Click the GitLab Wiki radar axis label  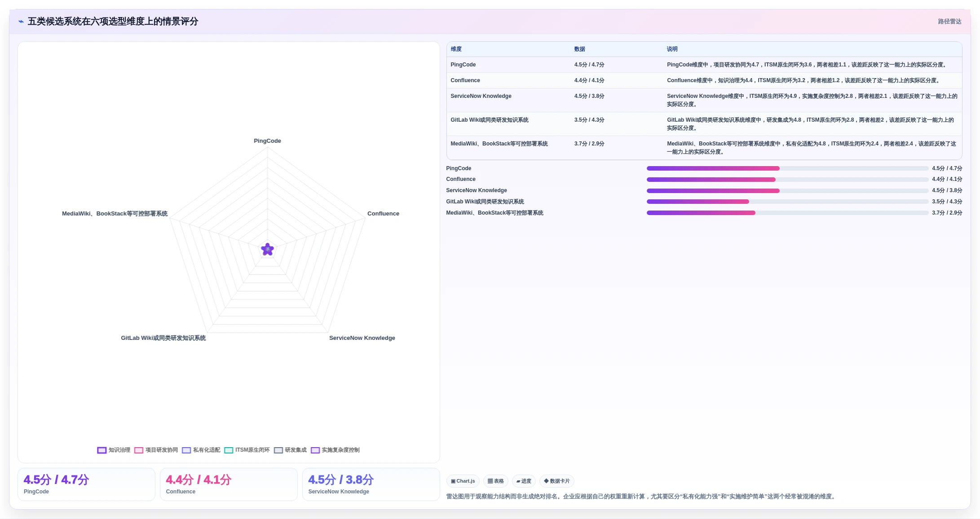coord(163,338)
